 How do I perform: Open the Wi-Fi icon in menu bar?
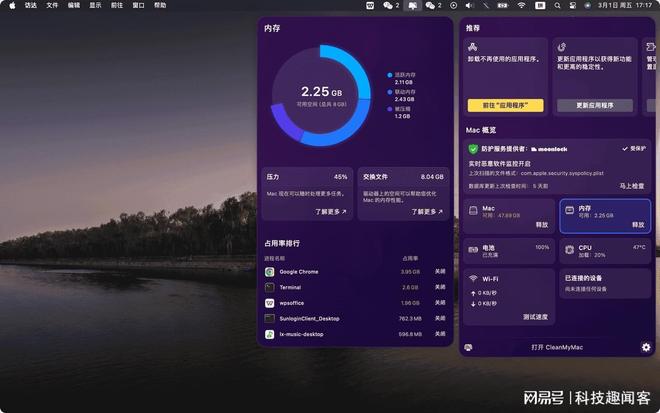[x=522, y=5]
